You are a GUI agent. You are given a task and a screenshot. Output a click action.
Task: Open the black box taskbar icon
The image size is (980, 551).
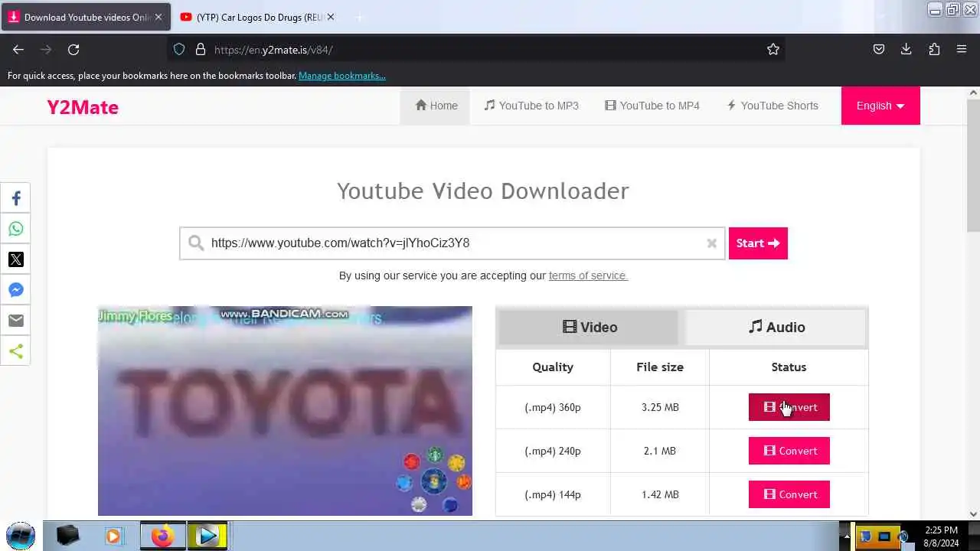[x=68, y=536]
